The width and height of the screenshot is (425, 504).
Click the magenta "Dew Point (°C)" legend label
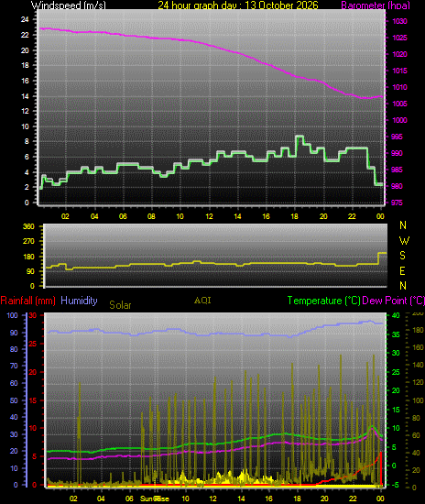click(x=393, y=301)
